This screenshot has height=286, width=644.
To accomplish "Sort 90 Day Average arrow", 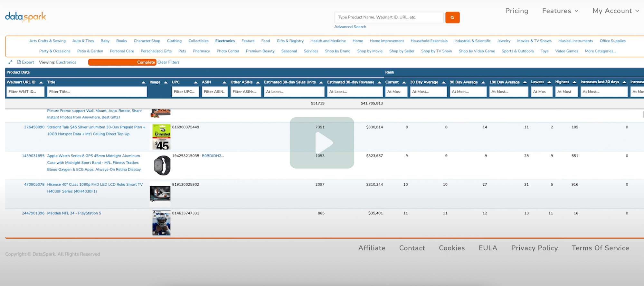I will [483, 82].
